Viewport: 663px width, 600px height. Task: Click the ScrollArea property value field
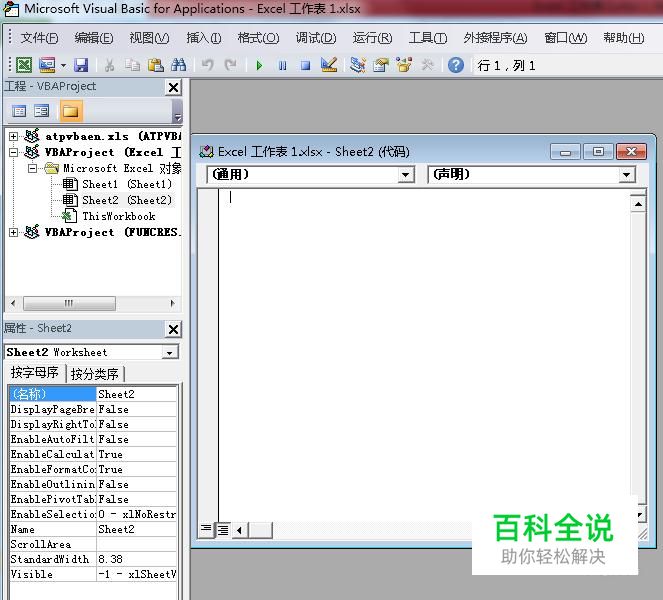click(137, 544)
